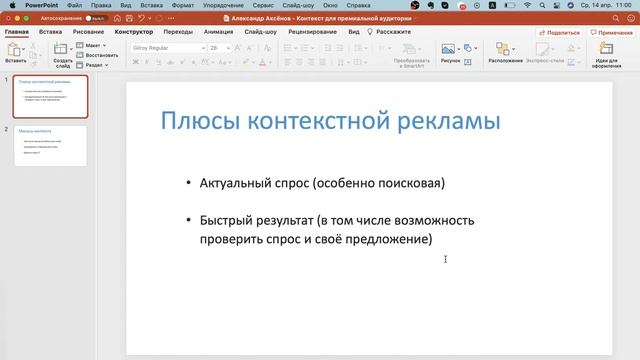Expand the Создать слайд dropdown arrow

click(x=71, y=49)
